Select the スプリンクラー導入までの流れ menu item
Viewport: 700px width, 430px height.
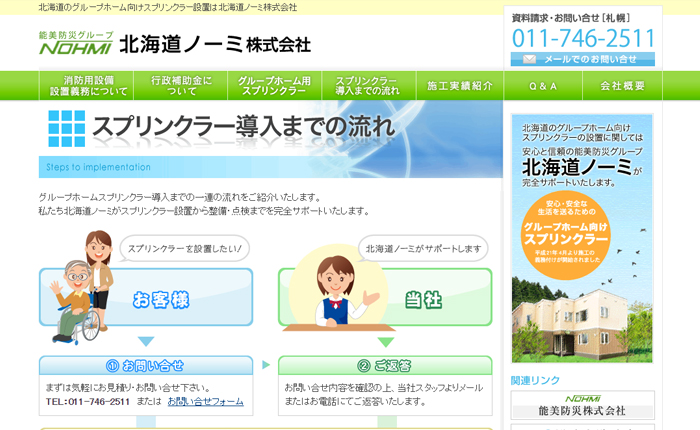(x=368, y=85)
